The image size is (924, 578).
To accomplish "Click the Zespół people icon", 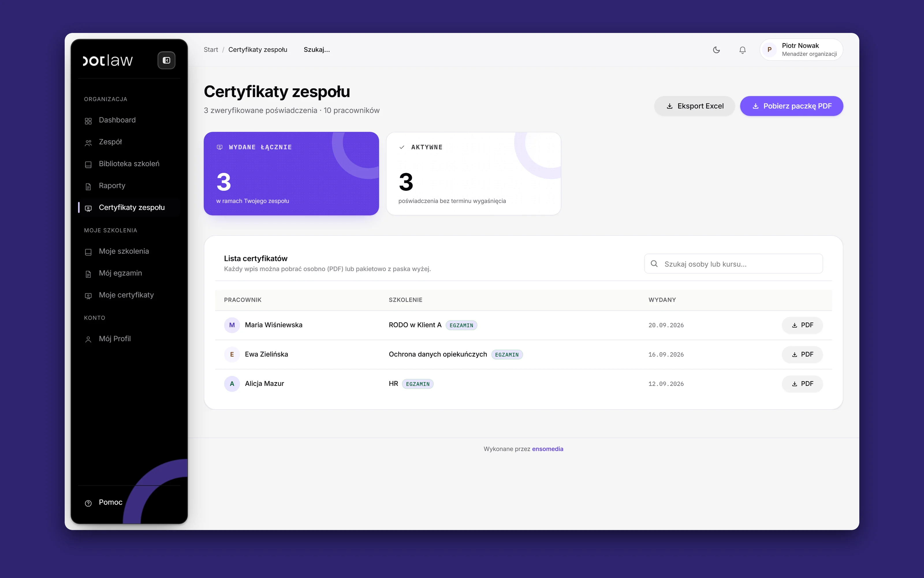I will [x=88, y=142].
